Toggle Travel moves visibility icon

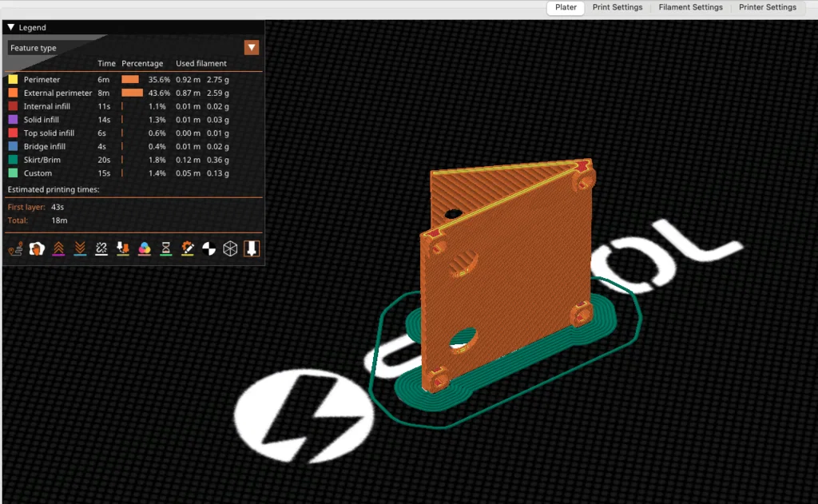coord(15,249)
